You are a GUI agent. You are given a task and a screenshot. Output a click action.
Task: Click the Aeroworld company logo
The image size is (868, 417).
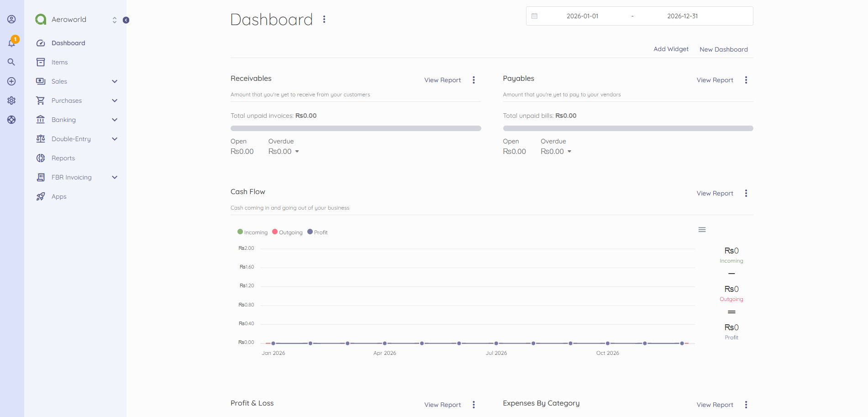coord(41,19)
